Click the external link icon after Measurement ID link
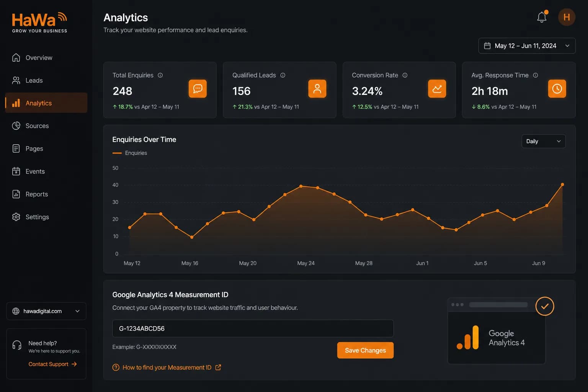588x392 pixels. coord(218,367)
